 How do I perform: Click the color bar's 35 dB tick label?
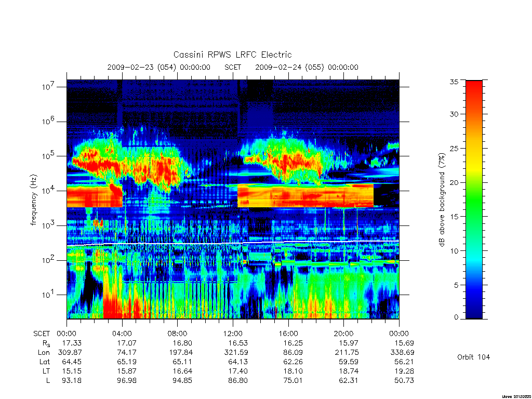tap(454, 82)
